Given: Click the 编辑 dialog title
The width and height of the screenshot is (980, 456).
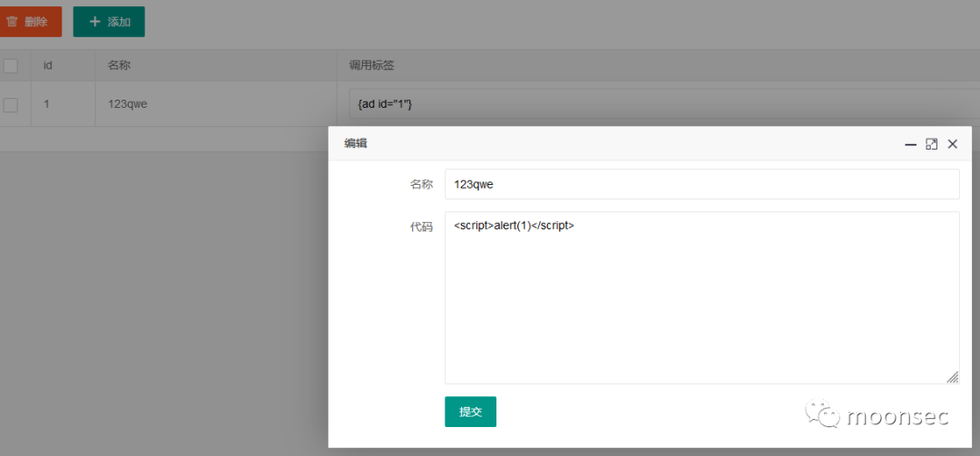Looking at the screenshot, I should click(356, 143).
